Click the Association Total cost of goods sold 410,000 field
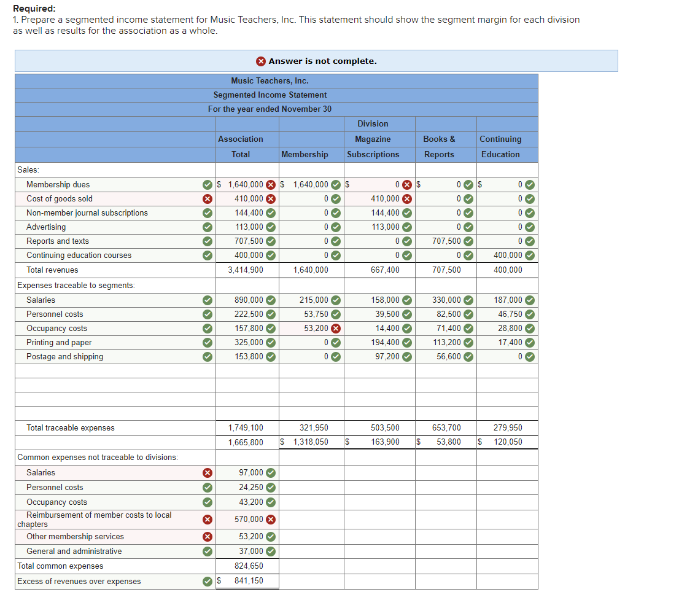The width and height of the screenshot is (687, 616). click(247, 198)
